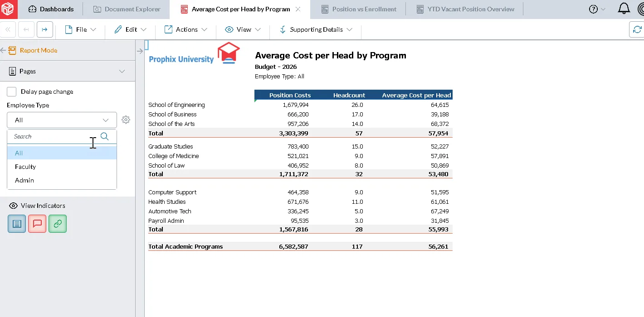This screenshot has width=644, height=317.
Task: Select the School of the Arts row label
Action: (171, 124)
